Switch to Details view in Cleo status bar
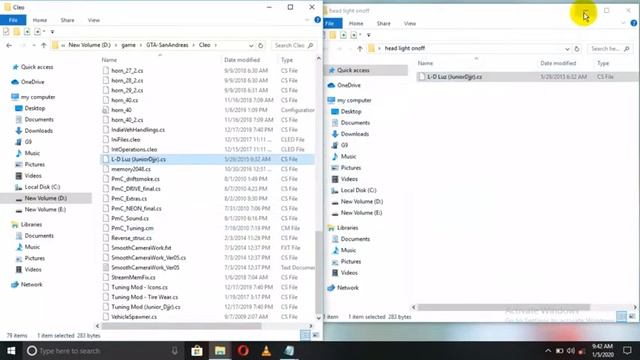 tap(305, 335)
